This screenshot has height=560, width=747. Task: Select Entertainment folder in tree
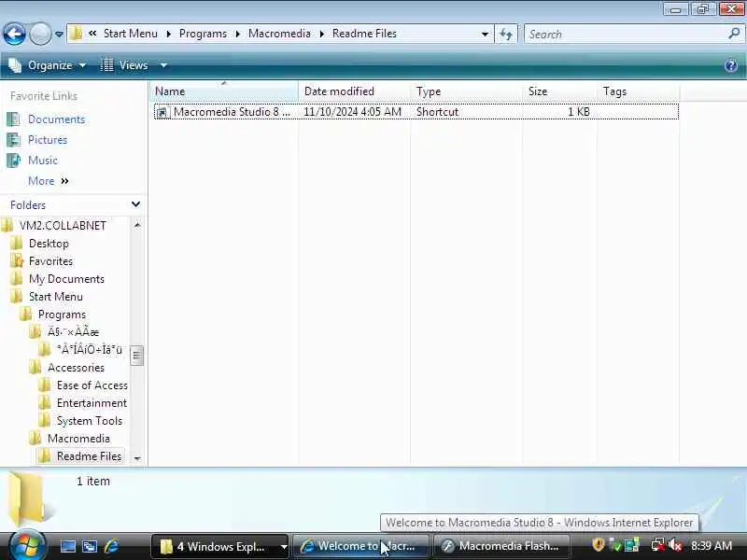click(92, 403)
